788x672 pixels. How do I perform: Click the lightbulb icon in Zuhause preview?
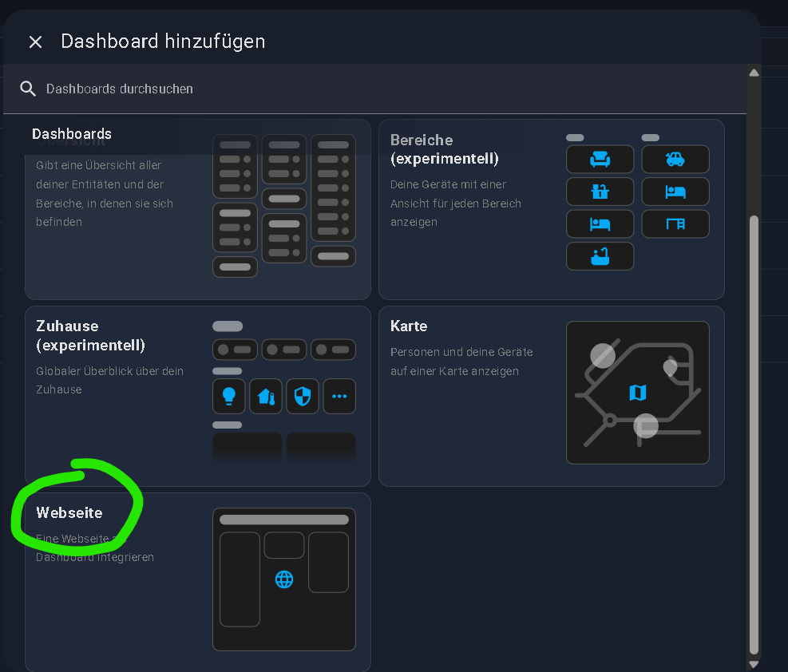228,396
